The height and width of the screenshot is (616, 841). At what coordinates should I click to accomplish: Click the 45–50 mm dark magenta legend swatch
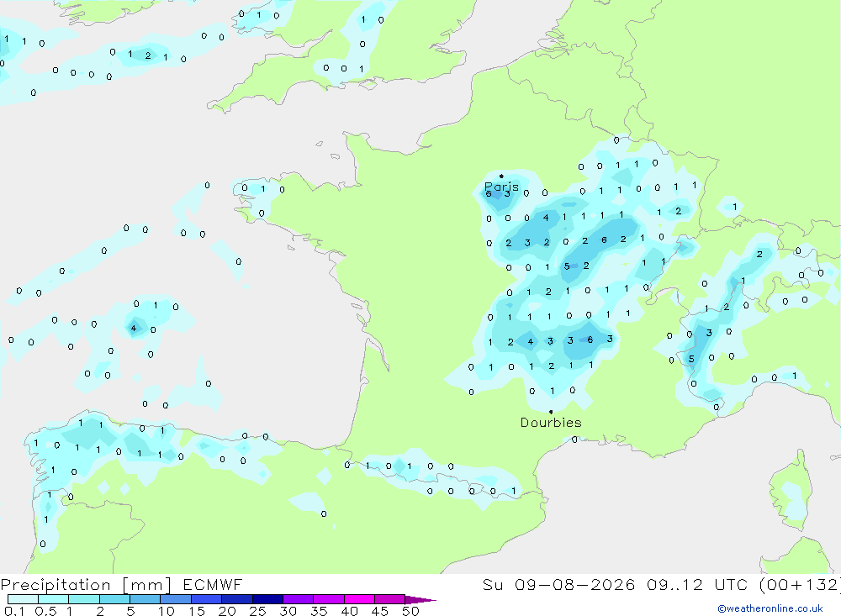point(389,599)
